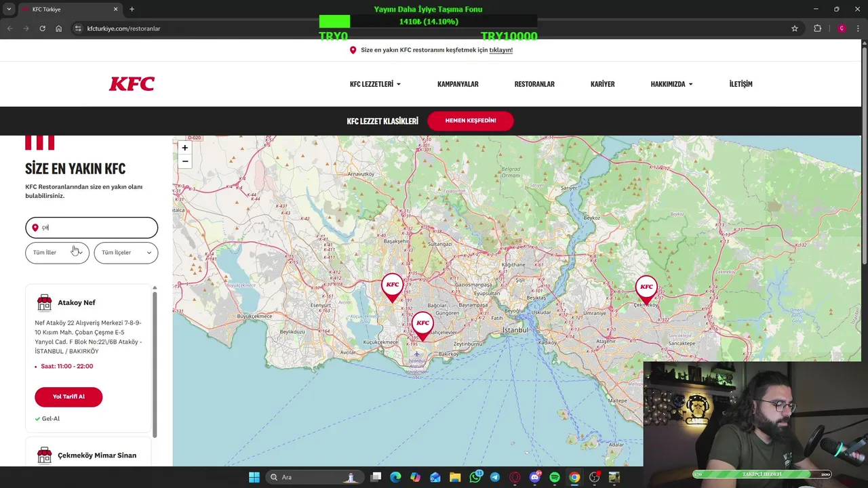Open Opera browser from taskbar
Viewport: 868px width, 488px height.
pyautogui.click(x=515, y=477)
